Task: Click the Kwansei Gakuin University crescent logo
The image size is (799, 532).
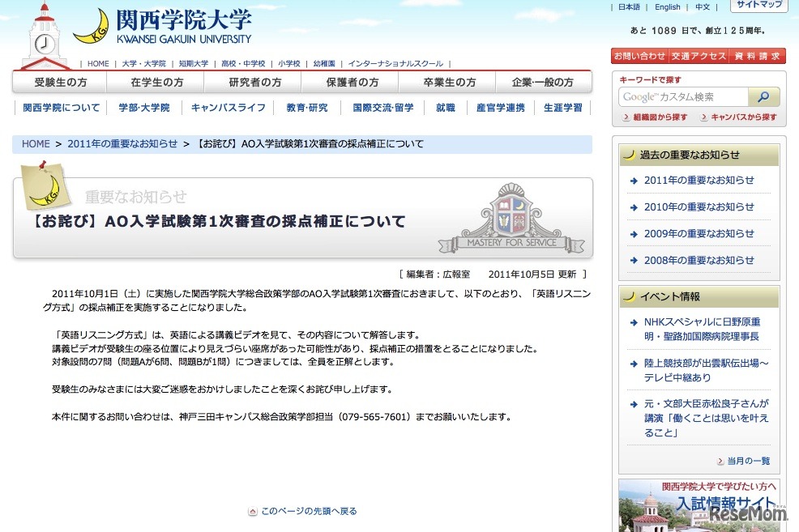Action: [92, 28]
